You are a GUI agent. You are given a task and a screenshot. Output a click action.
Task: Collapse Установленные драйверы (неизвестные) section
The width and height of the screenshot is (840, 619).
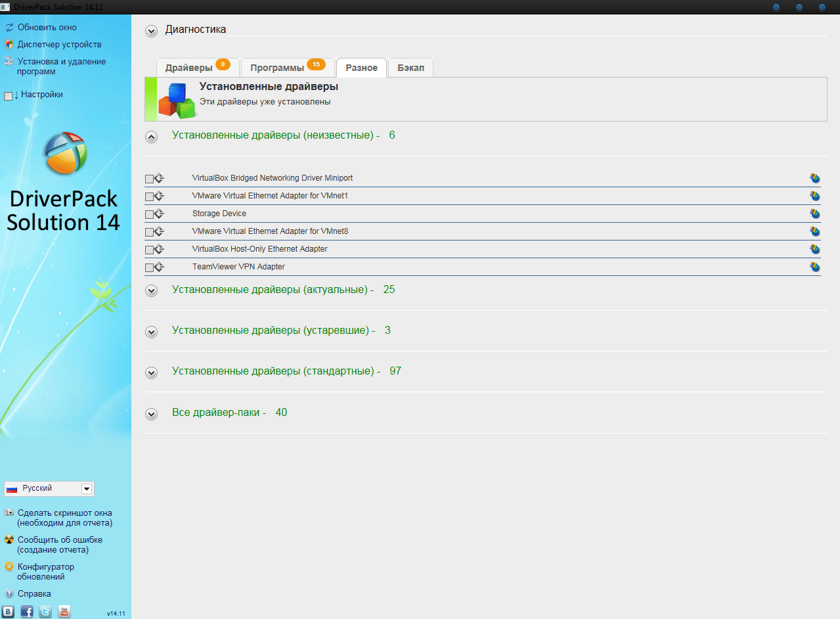click(152, 137)
